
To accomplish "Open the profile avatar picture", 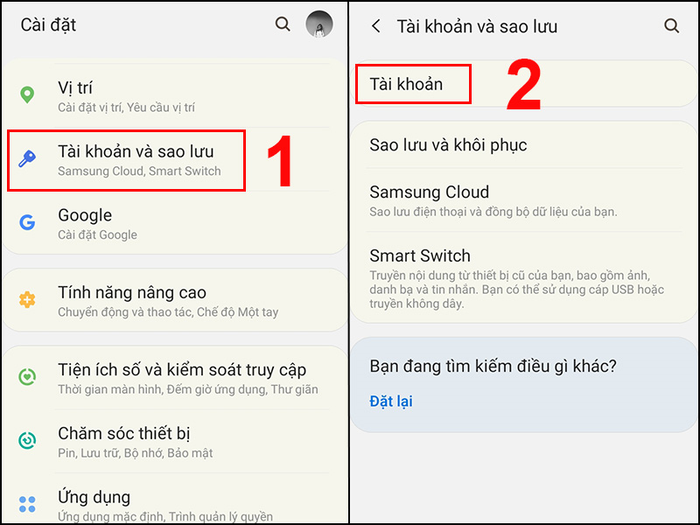I will click(x=319, y=24).
